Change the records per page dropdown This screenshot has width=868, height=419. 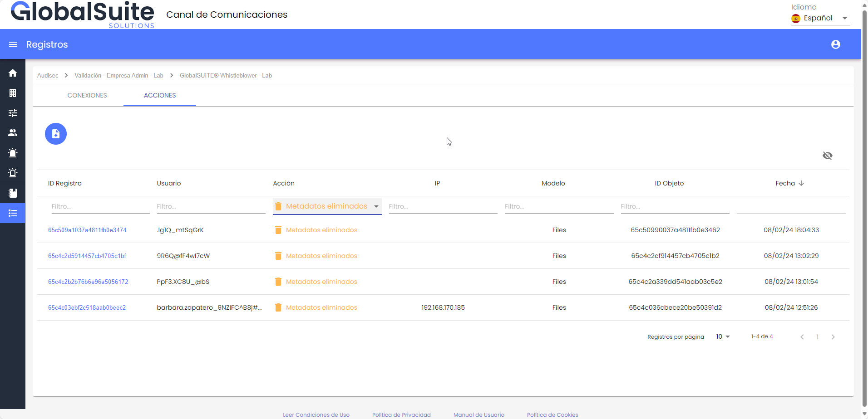coord(723,336)
